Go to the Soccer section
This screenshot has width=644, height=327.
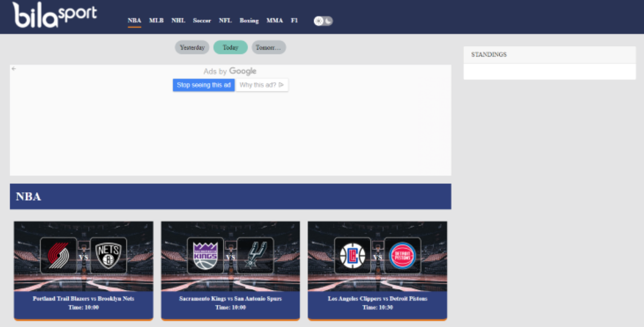pyautogui.click(x=202, y=20)
